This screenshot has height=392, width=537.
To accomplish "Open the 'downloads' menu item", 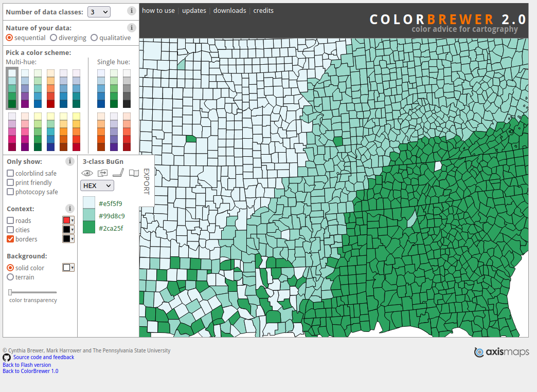I will click(x=229, y=11).
